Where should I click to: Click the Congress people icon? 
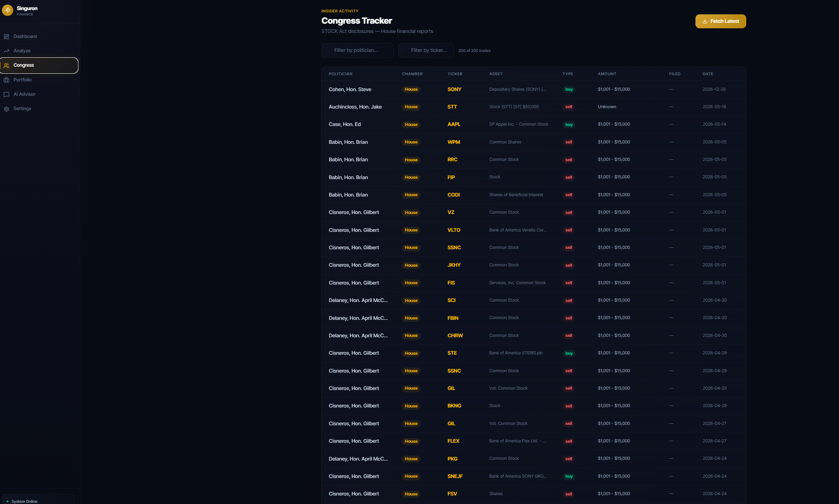(x=6, y=66)
